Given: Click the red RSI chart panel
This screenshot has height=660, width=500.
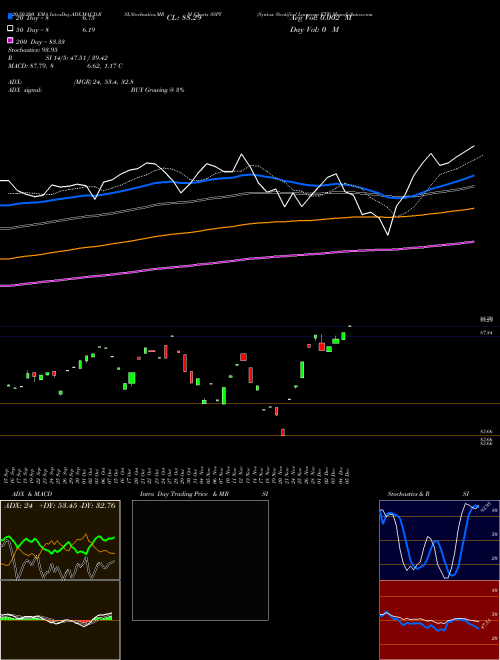Looking at the screenshot, I should click(x=439, y=620).
